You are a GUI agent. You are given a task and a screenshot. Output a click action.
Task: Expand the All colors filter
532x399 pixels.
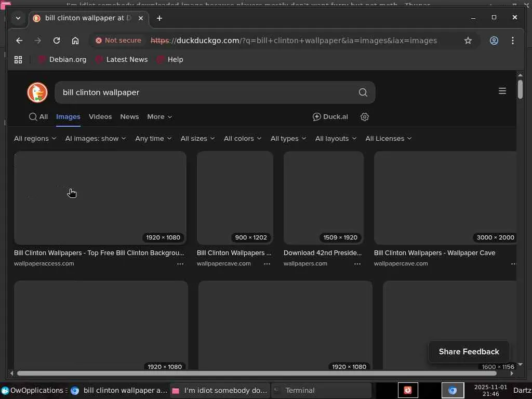coord(243,138)
